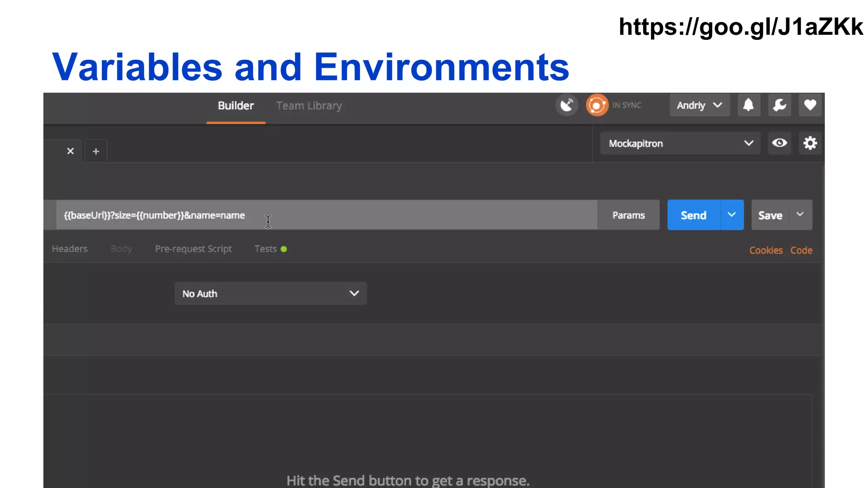Open the Mockapitron environment dropdown
868x488 pixels.
click(x=680, y=143)
